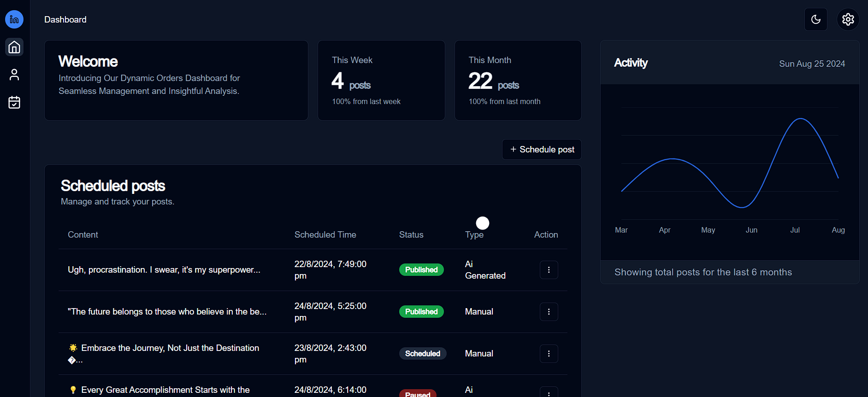Click the LinkedIn logo in the sidebar
Image resolution: width=868 pixels, height=397 pixels.
coord(14,19)
